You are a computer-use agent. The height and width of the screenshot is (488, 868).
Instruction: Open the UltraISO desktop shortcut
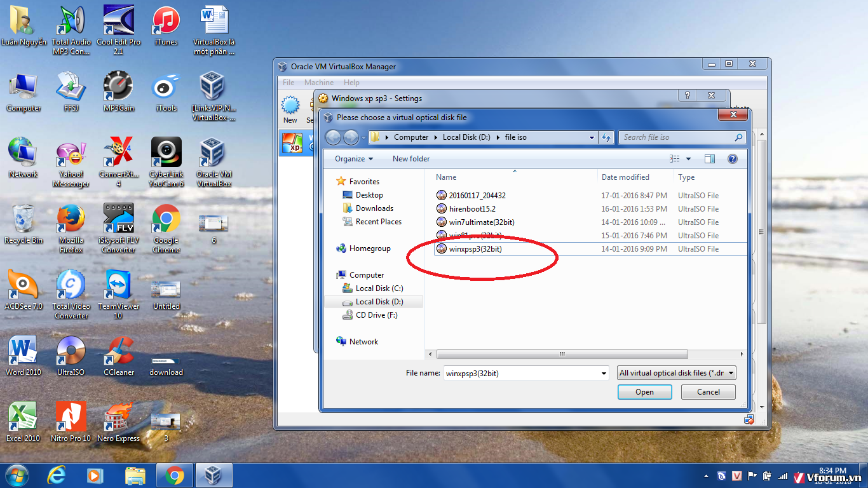[x=71, y=356]
